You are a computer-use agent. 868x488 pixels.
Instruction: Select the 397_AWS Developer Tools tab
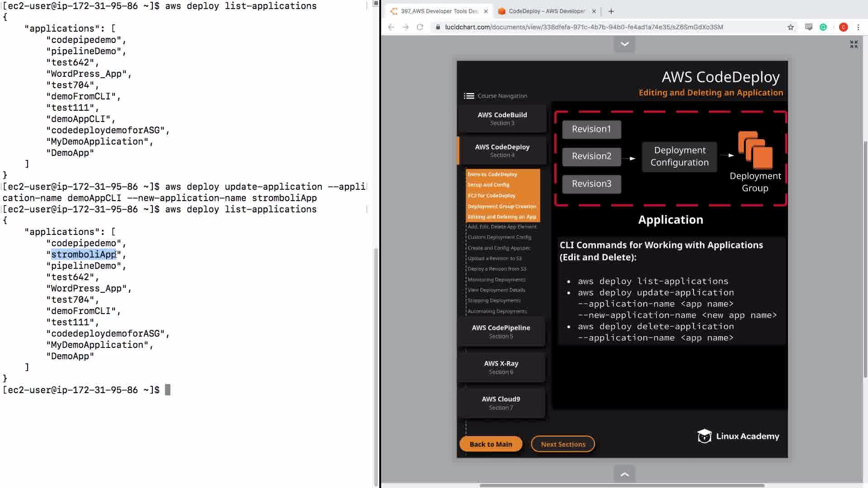pyautogui.click(x=438, y=11)
